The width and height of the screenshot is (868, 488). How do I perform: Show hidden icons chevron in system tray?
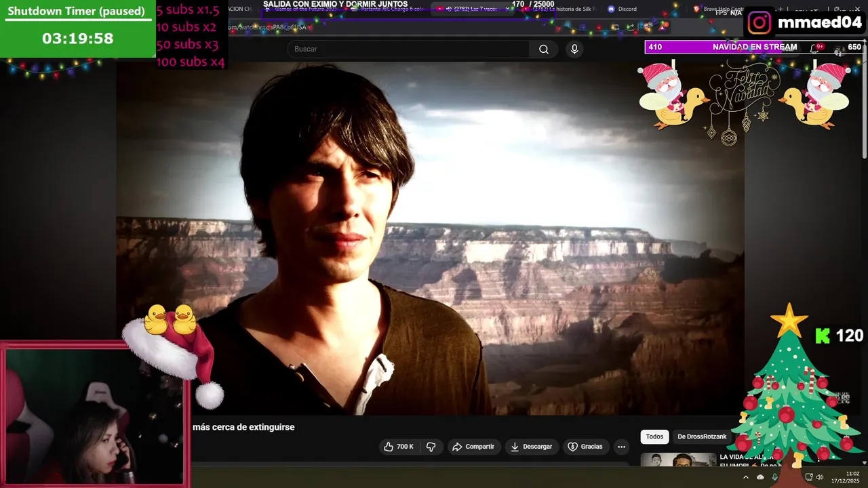click(x=746, y=477)
